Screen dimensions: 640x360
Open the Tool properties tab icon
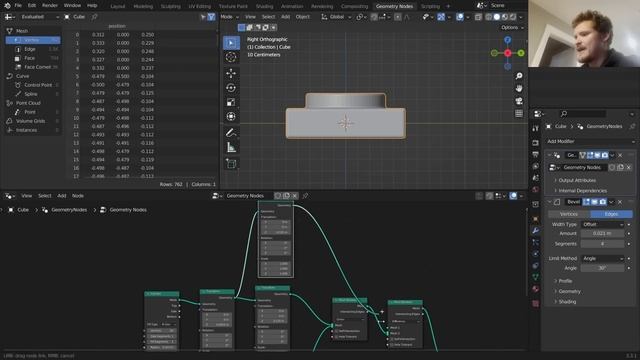click(536, 128)
